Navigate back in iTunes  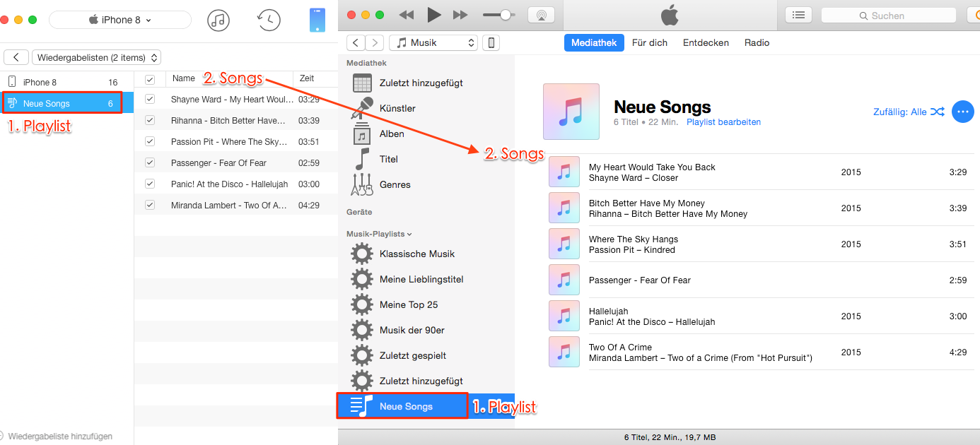point(355,43)
